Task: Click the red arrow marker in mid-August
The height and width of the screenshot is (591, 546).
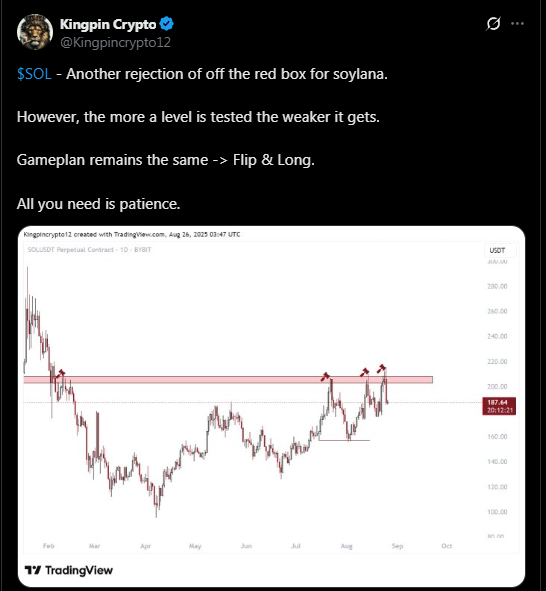Action: pyautogui.click(x=364, y=372)
